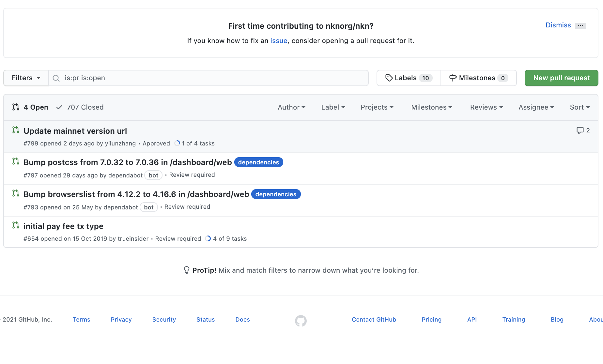Open the Blog footer link
Screen dimensions: 603x364
557,320
